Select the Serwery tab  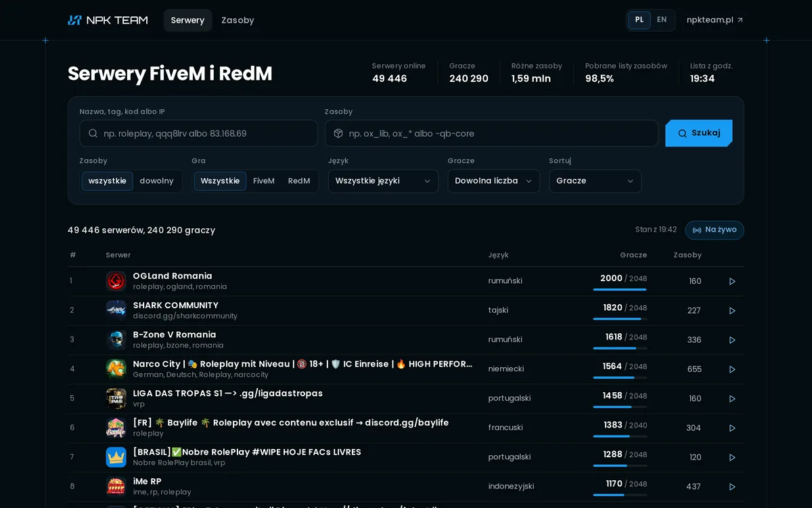[187, 20]
